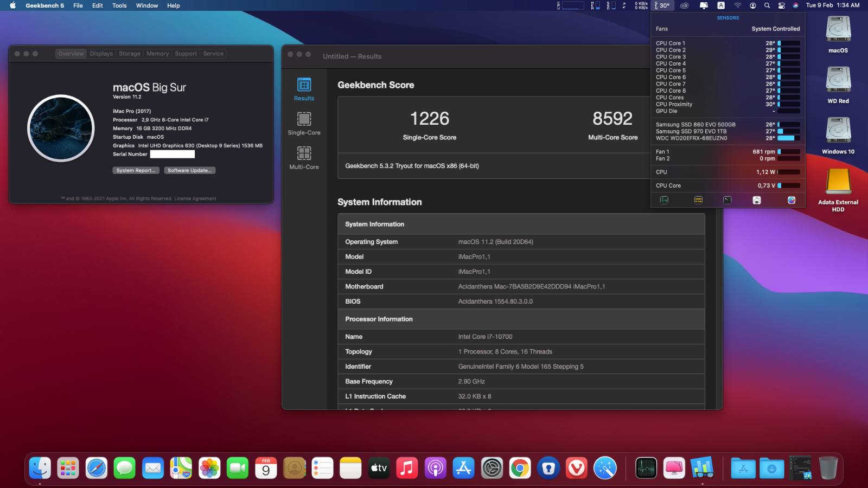The height and width of the screenshot is (488, 868).
Task: Open Reminders from the Dock
Action: (x=322, y=468)
